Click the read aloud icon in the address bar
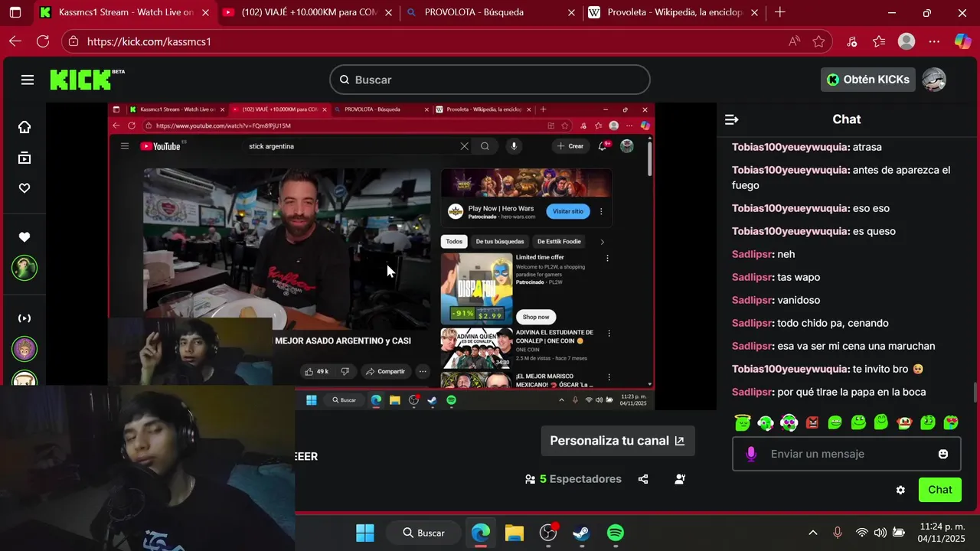Viewport: 980px width, 551px height. coord(795,41)
